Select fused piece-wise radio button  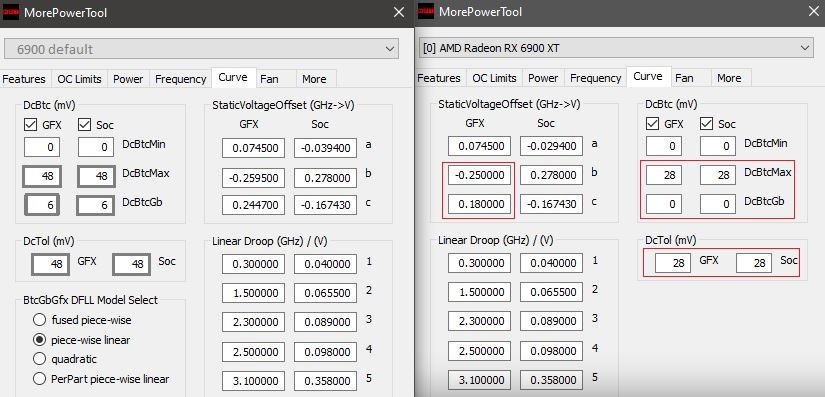click(x=39, y=320)
